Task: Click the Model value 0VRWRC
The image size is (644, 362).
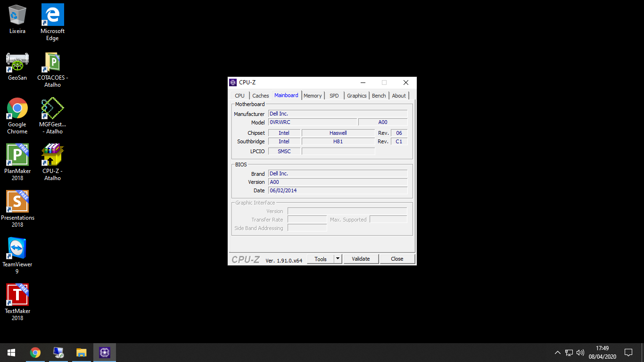Action: (313, 122)
